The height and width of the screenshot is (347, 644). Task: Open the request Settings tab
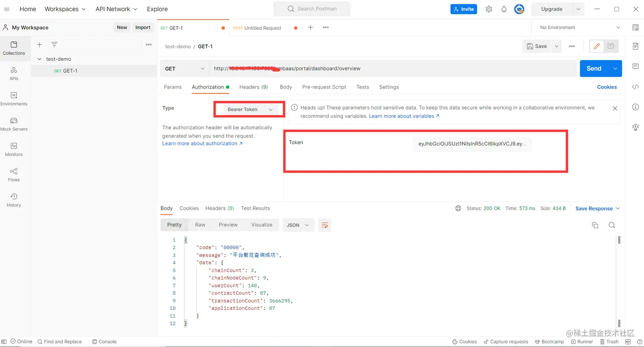[389, 87]
